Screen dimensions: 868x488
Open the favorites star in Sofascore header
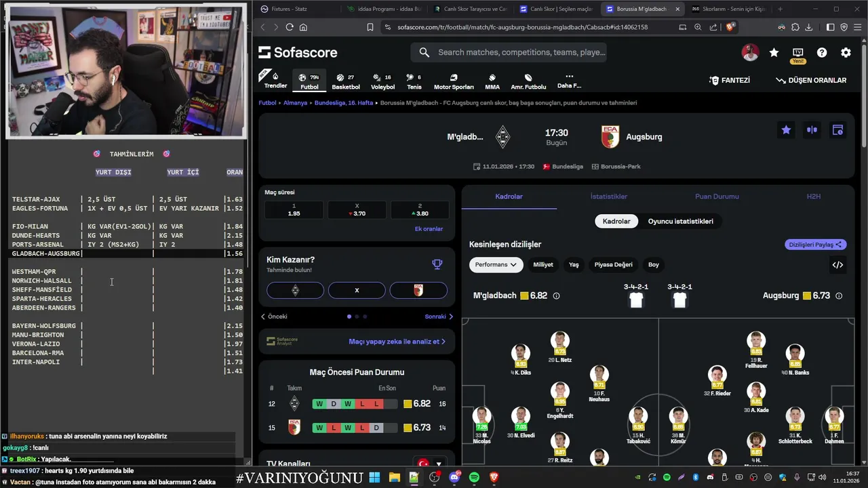(x=774, y=52)
